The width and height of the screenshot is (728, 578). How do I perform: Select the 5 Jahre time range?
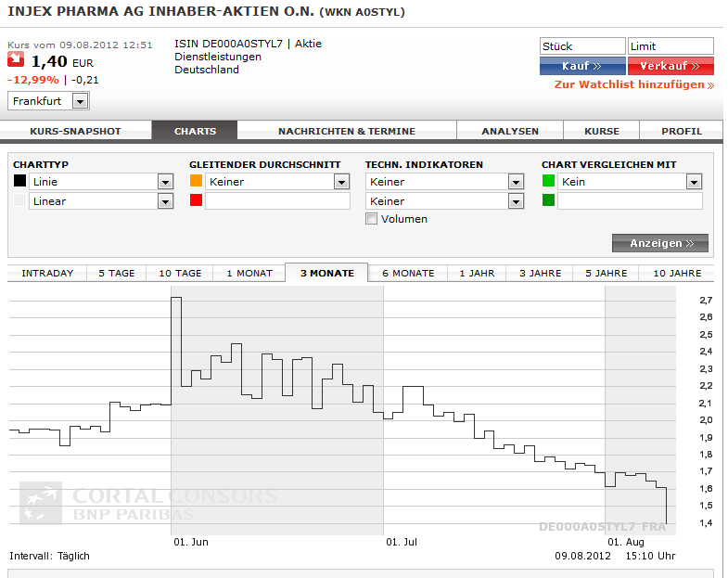(x=606, y=273)
